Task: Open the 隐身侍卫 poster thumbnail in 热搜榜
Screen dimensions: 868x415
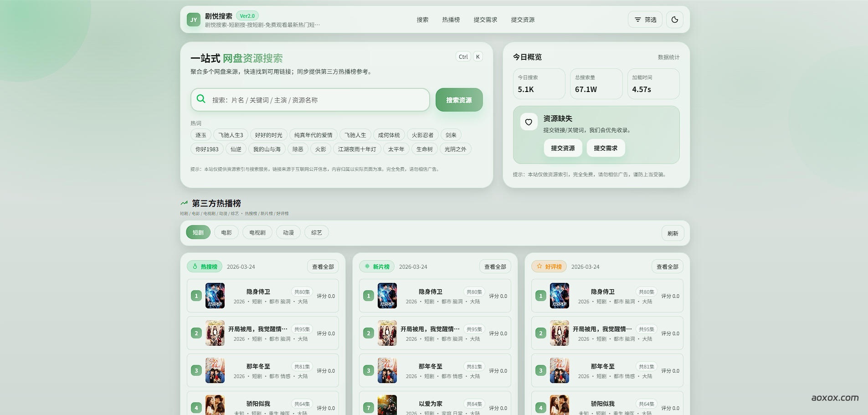Action: 215,296
